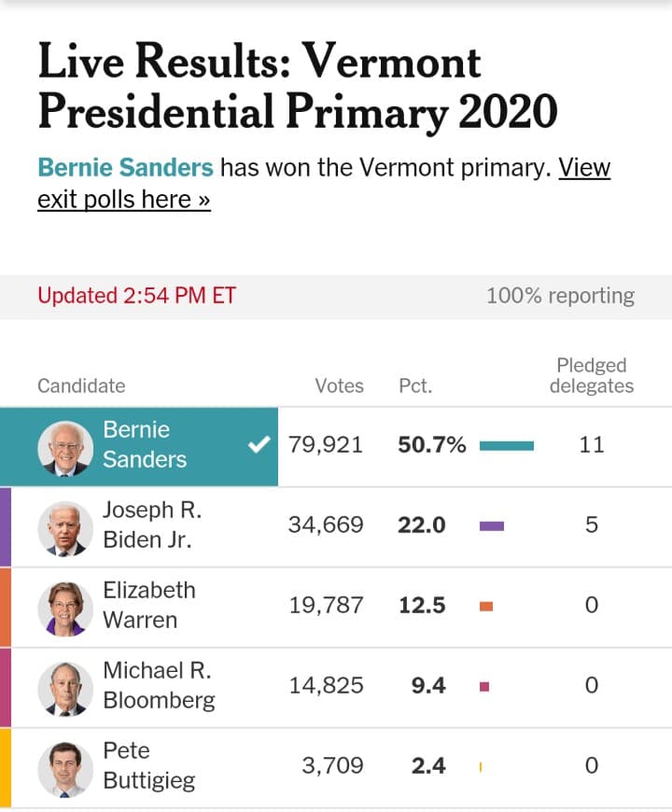Click the magenta 9.4 percentage square
Screen dimensions: 672x812
484,687
